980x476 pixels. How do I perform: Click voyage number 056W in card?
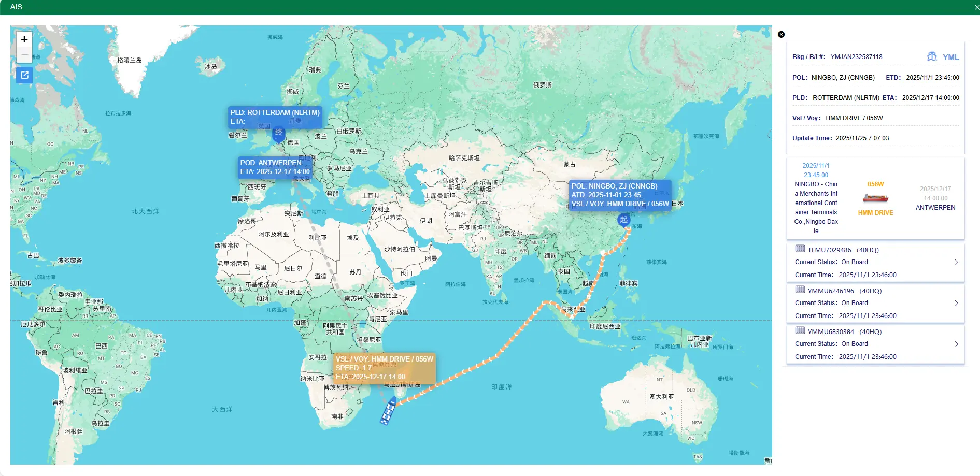pyautogui.click(x=876, y=184)
